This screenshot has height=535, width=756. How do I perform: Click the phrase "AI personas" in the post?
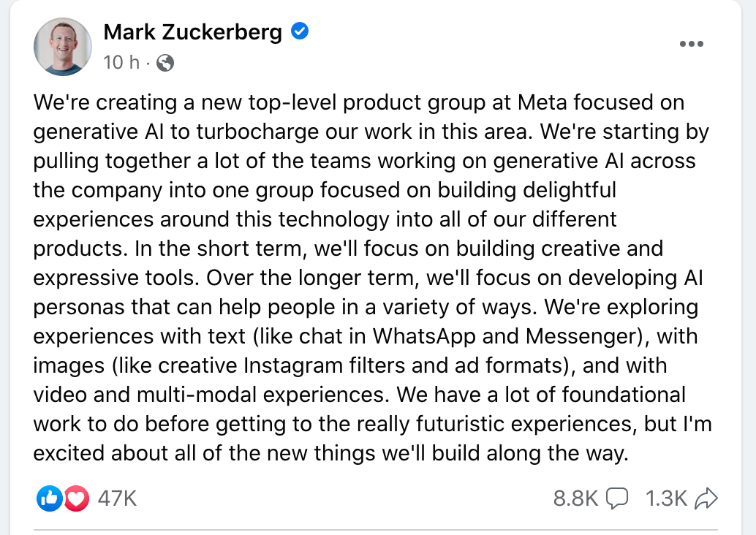(x=367, y=292)
